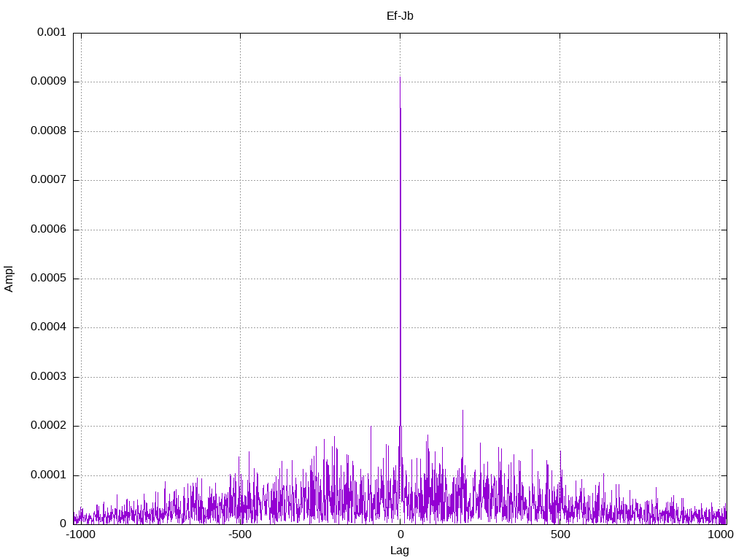Click the 0.0005 y-axis tick label

48,278
